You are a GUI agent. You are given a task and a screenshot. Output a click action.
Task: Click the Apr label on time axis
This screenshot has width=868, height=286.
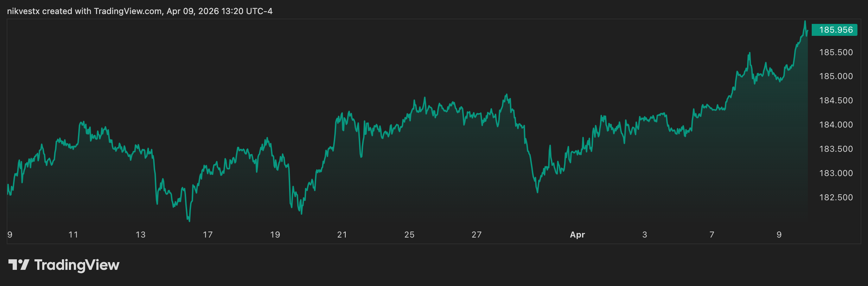pos(577,235)
